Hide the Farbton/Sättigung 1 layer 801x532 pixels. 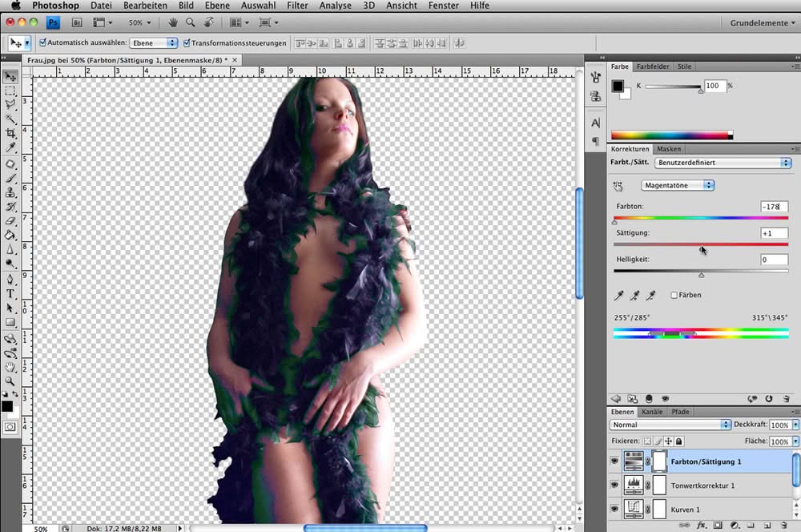[x=614, y=461]
